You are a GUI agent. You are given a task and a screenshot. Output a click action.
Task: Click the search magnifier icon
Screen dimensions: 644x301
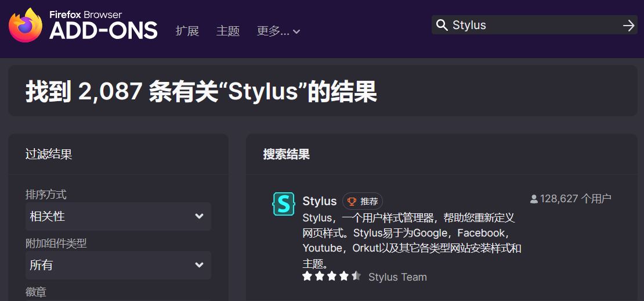[442, 25]
